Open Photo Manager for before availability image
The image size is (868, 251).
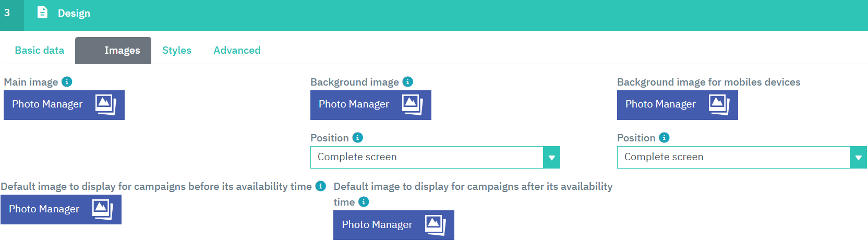click(x=61, y=209)
